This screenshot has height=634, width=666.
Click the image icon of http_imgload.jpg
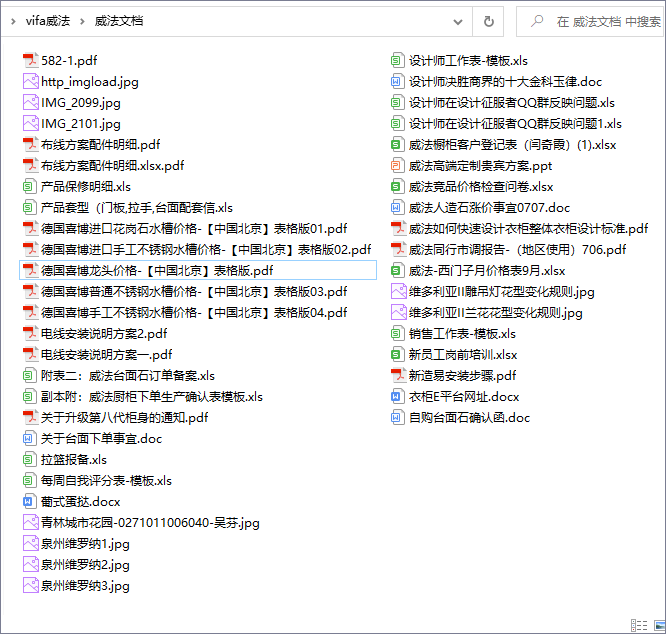[30, 82]
